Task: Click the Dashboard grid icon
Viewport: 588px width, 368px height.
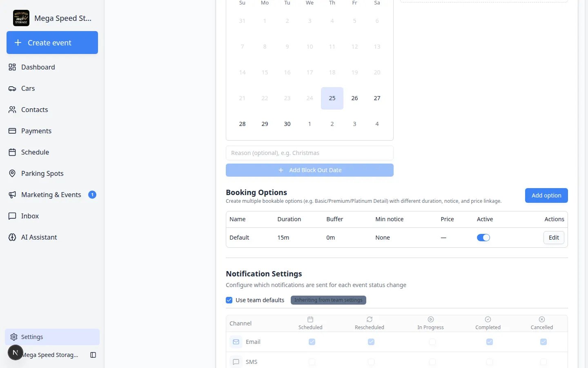Action: pos(12,67)
